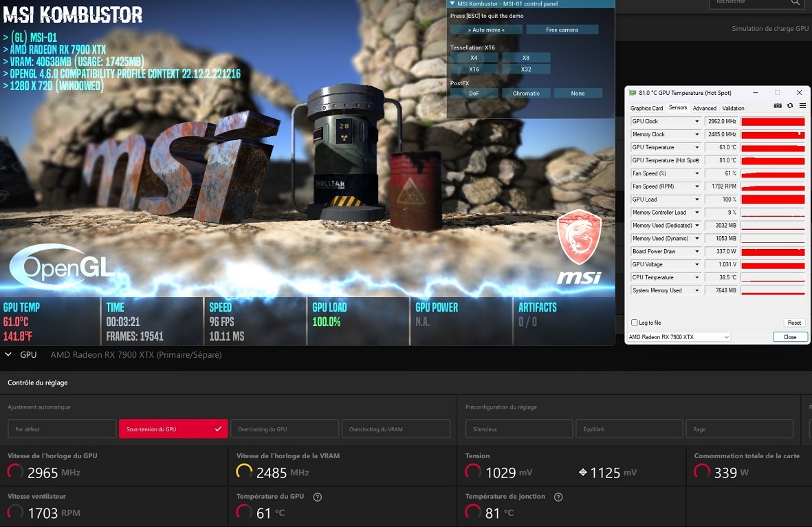Set tessellation to X4
The image size is (812, 527).
pos(474,58)
